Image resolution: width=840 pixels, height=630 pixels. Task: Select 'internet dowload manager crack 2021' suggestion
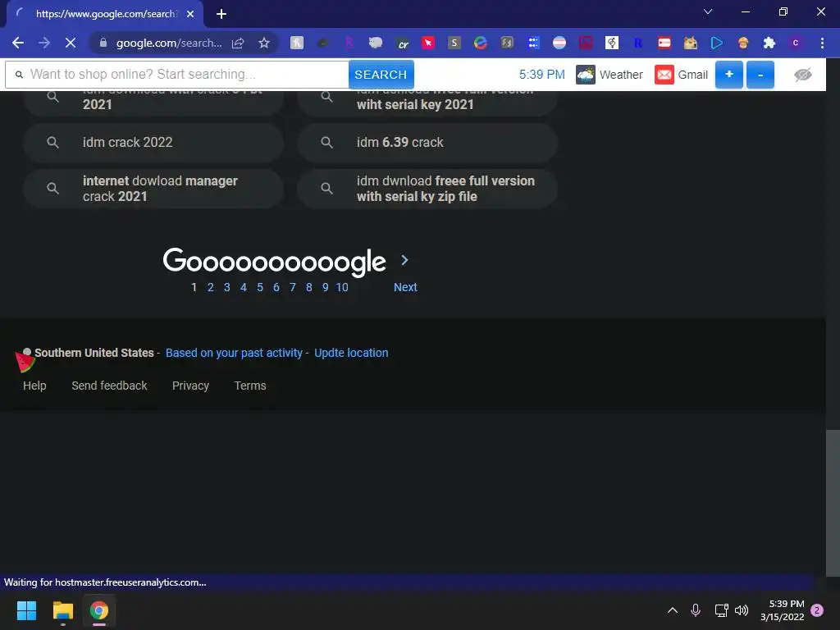coord(153,189)
